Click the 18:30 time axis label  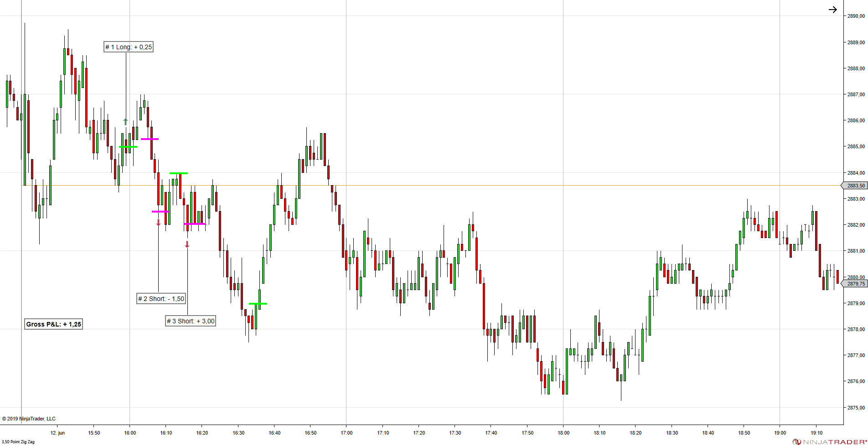[x=672, y=433]
